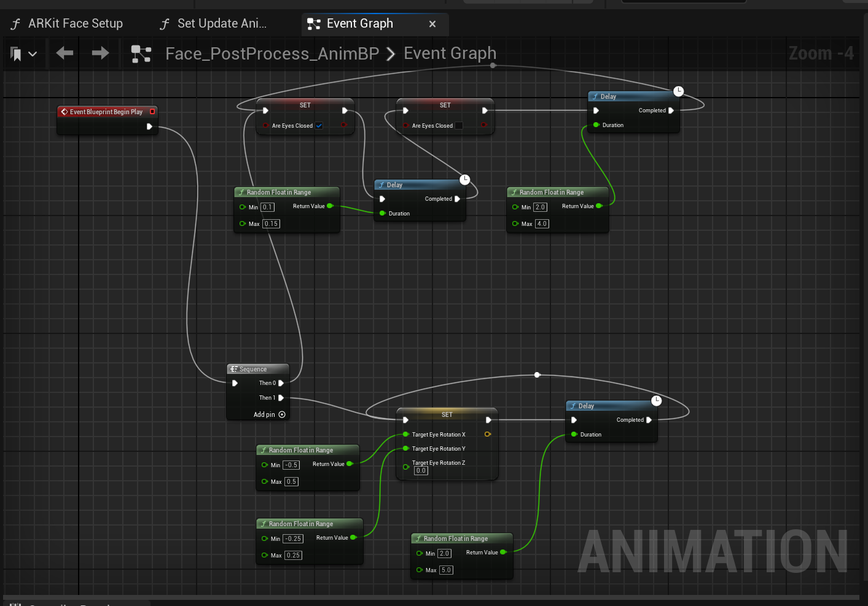868x606 pixels.
Task: Click the Target Eye Rotation Y input pin
Action: click(405, 449)
